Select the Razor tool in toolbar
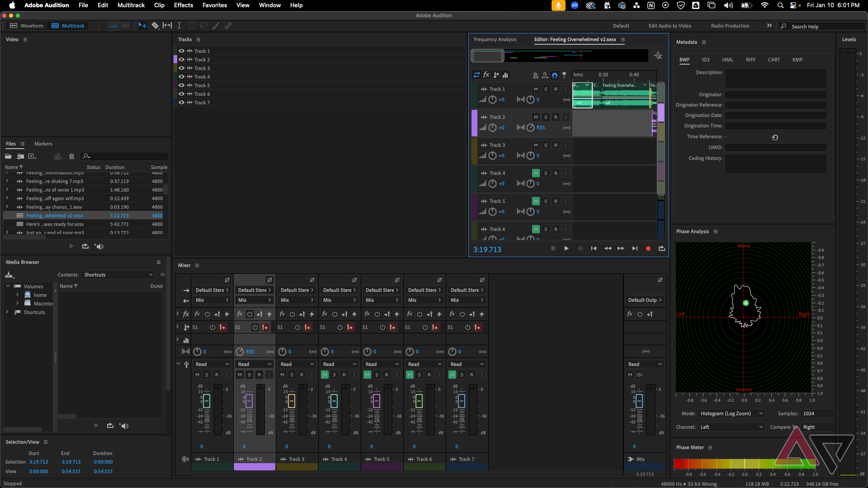The width and height of the screenshot is (868, 488). (155, 26)
